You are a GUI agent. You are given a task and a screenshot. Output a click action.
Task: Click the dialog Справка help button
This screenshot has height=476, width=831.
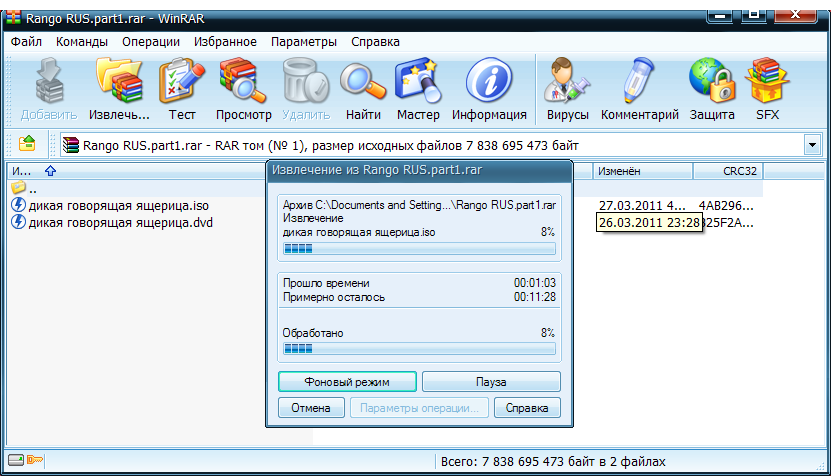pyautogui.click(x=527, y=408)
